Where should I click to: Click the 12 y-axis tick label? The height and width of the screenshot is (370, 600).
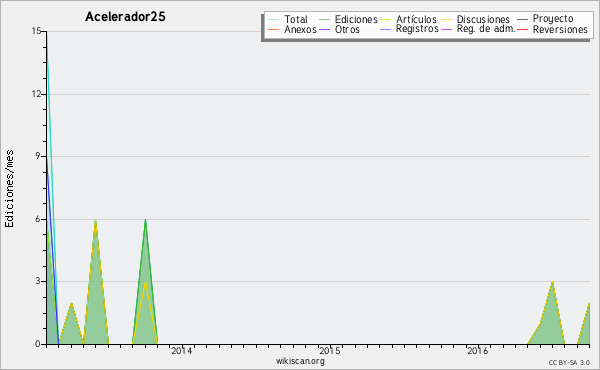tap(36, 94)
